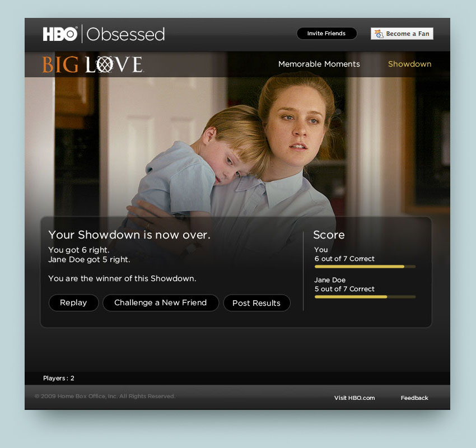Choose Challenge a New Friend
Viewport: 476px width, 448px height.
pos(161,302)
